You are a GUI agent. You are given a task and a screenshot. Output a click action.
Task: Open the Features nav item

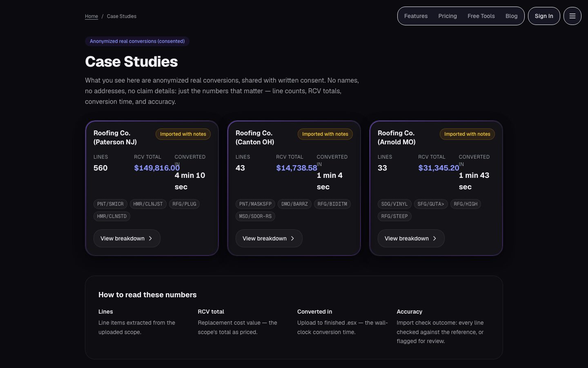[416, 16]
